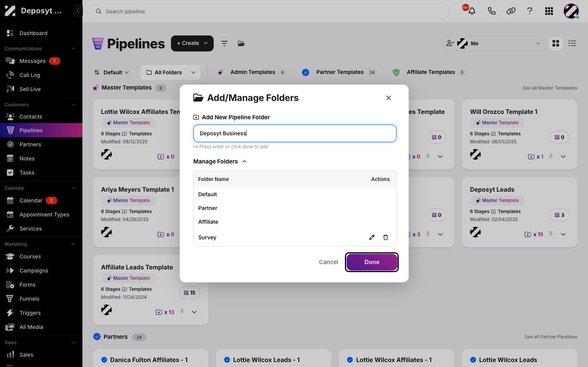Open the apps grid launcher icon

coord(549,11)
